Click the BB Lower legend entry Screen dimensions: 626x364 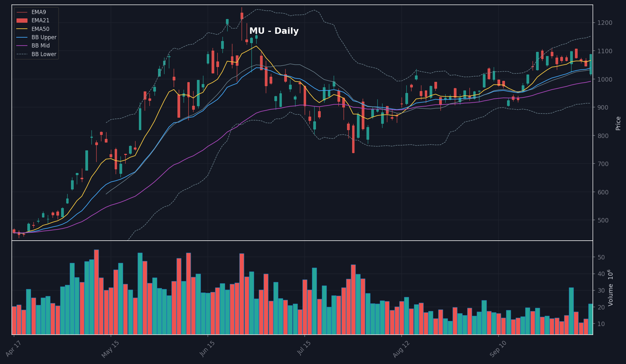click(x=36, y=54)
